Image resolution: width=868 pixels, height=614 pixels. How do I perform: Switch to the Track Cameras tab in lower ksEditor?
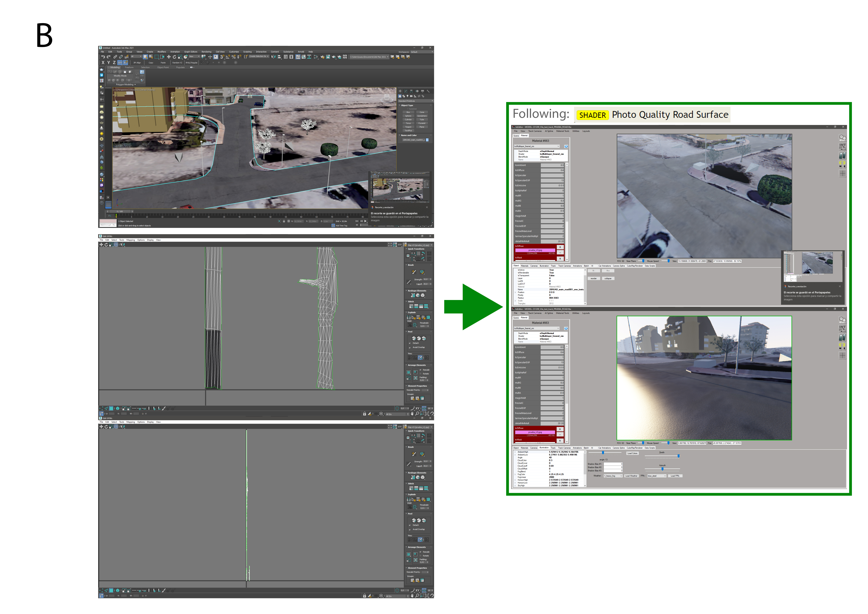[564, 448]
